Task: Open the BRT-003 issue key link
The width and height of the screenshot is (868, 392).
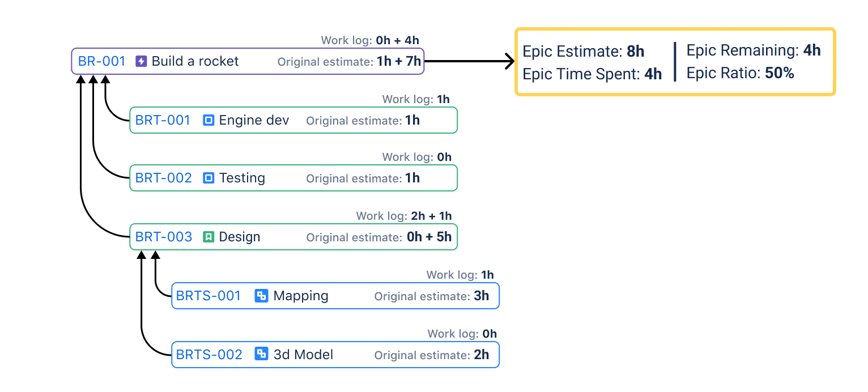Action: tap(164, 237)
